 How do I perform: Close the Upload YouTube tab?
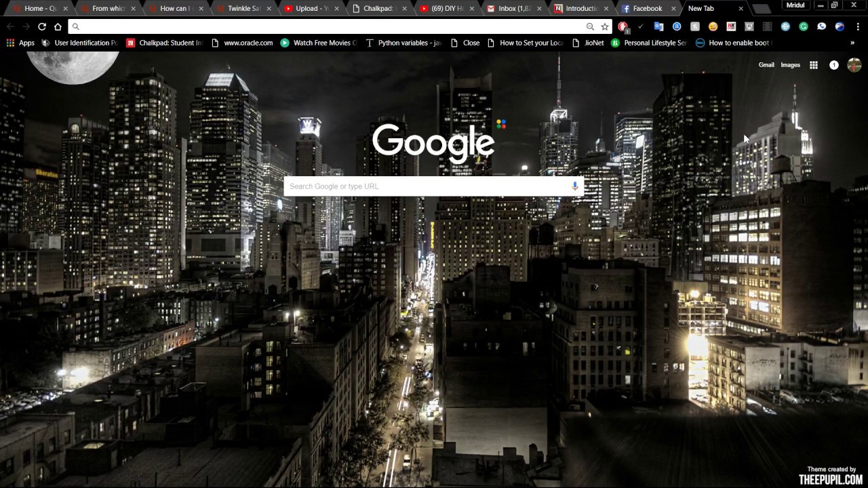tap(336, 9)
